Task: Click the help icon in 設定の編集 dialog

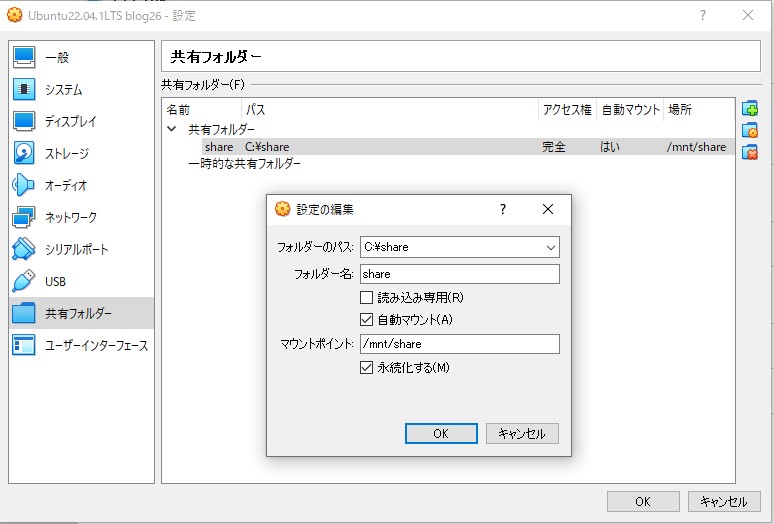Action: 503,209
